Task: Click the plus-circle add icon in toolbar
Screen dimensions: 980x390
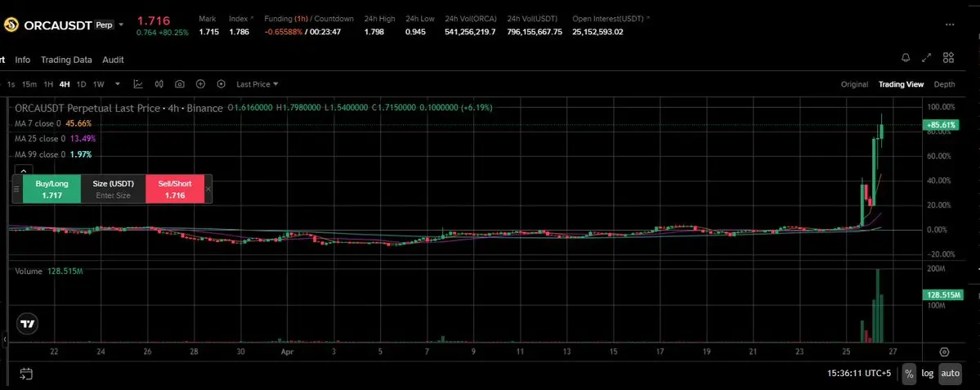Action: pyautogui.click(x=200, y=83)
